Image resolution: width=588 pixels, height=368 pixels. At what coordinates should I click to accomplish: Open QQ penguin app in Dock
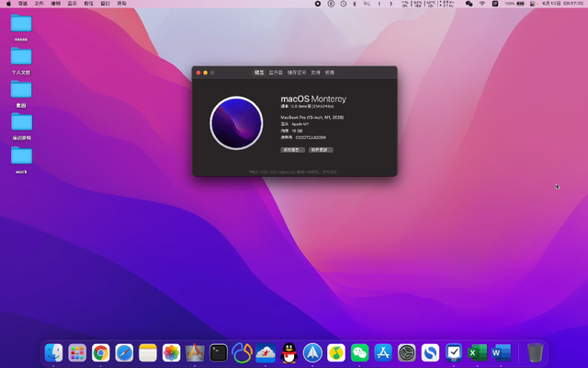[x=289, y=352]
